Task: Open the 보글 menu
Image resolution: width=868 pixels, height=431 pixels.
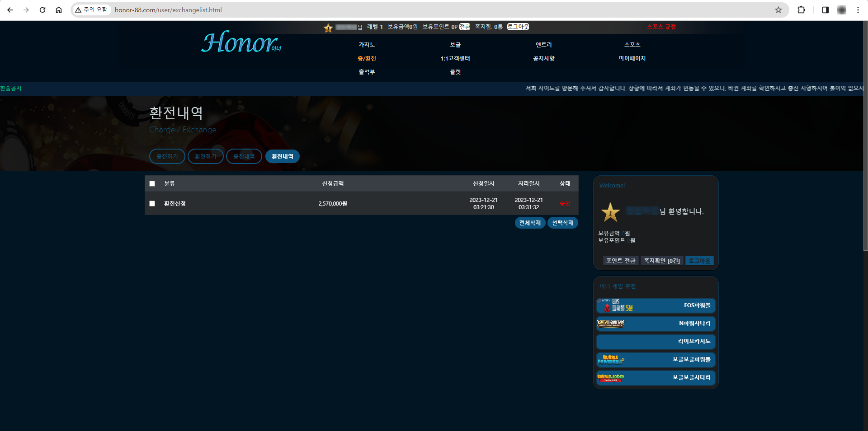Action: [x=455, y=45]
